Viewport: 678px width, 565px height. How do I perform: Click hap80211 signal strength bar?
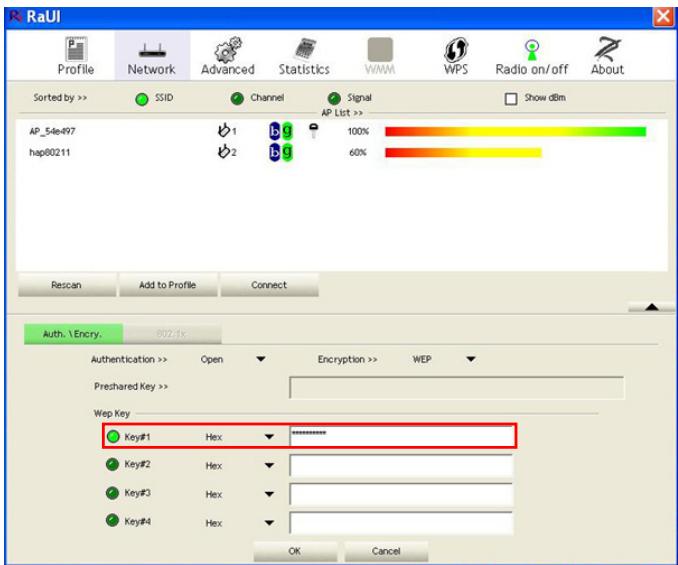tap(463, 152)
